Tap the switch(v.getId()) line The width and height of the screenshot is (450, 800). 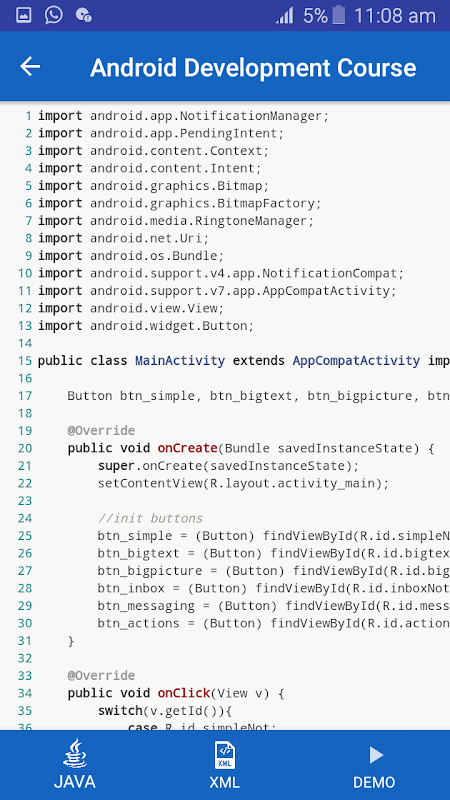pyautogui.click(x=165, y=711)
